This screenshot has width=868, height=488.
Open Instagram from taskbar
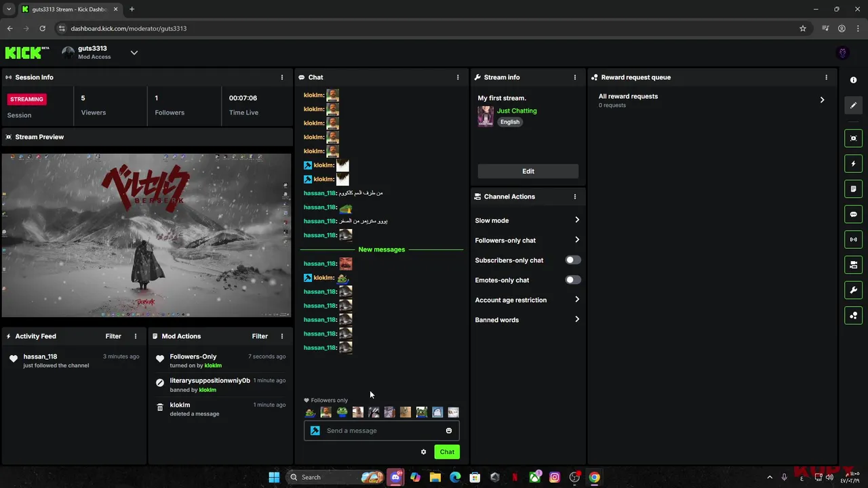pos(554,477)
